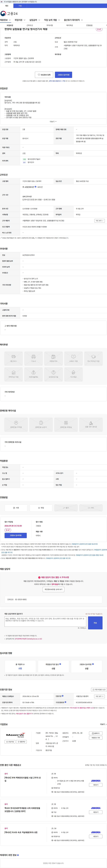Click the 통근버스 benefit icon
Screen dimensions: 107x868
click(x=13, y=359)
